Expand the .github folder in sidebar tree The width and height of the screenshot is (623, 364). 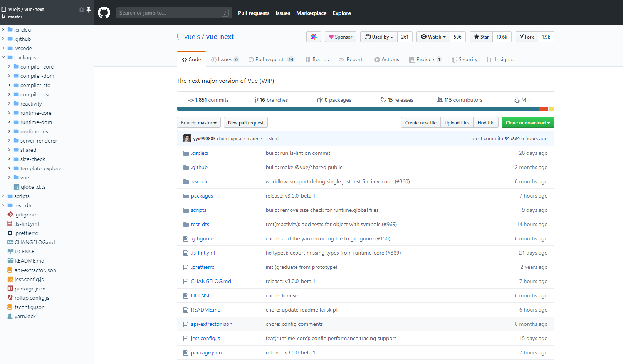coord(3,39)
